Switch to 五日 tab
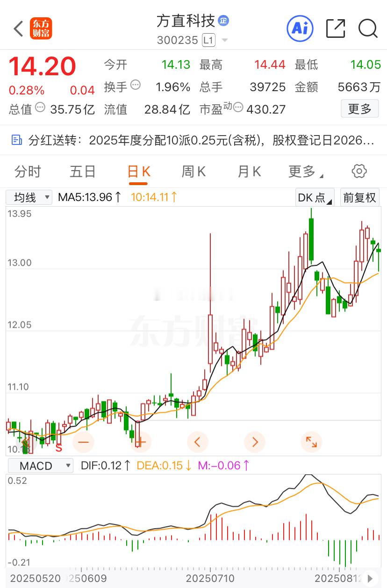The width and height of the screenshot is (387, 588). pos(83,172)
